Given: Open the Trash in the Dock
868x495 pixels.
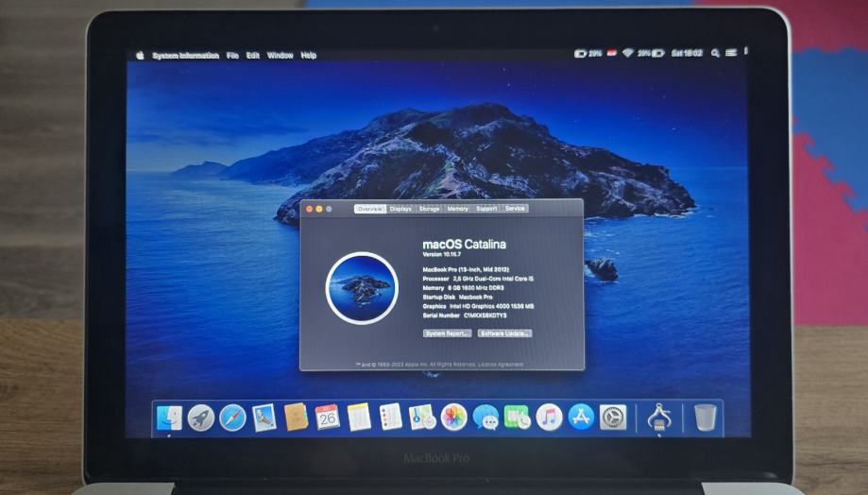Looking at the screenshot, I should (x=706, y=417).
